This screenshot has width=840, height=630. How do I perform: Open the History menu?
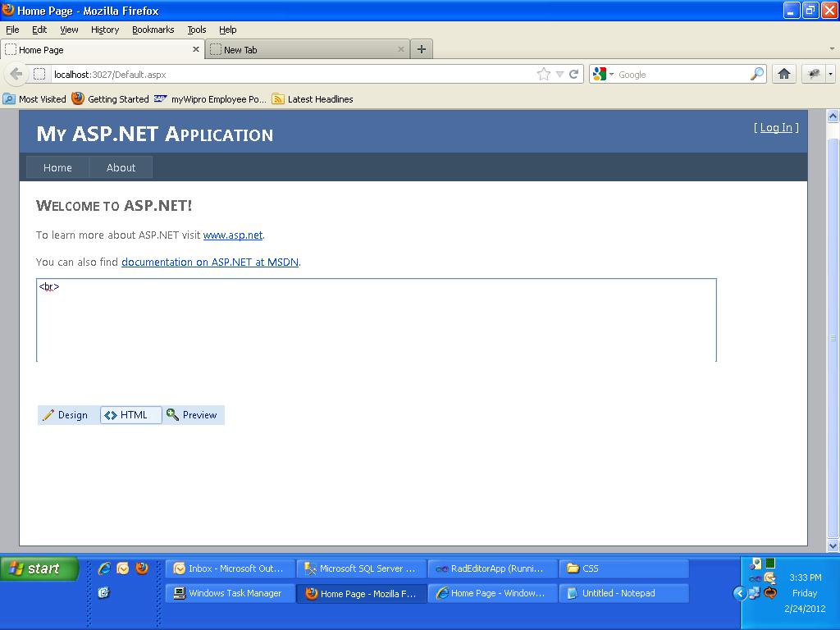tap(105, 30)
